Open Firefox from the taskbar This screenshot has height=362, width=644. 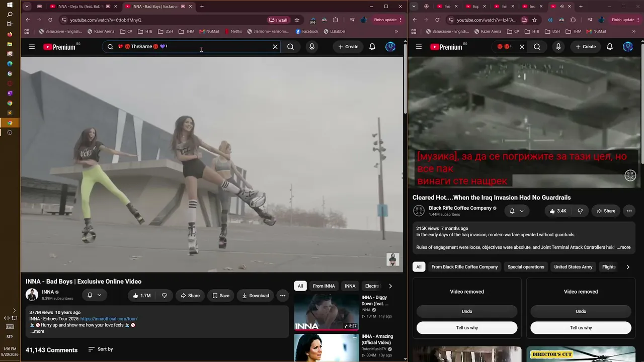(x=10, y=34)
